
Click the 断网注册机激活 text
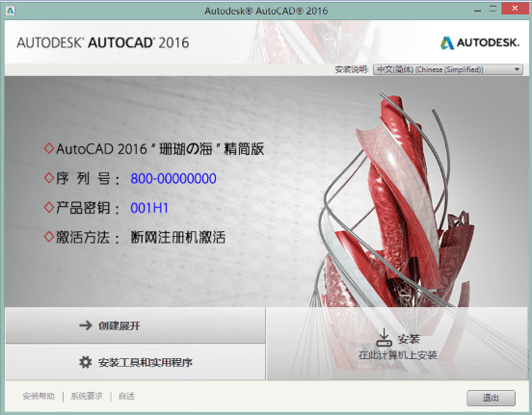pyautogui.click(x=178, y=237)
